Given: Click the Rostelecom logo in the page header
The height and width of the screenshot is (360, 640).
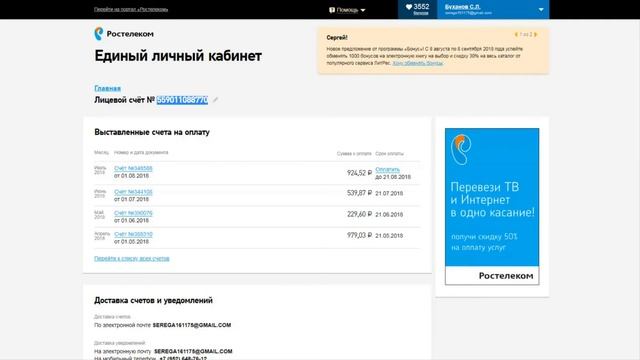Looking at the screenshot, I should [124, 34].
